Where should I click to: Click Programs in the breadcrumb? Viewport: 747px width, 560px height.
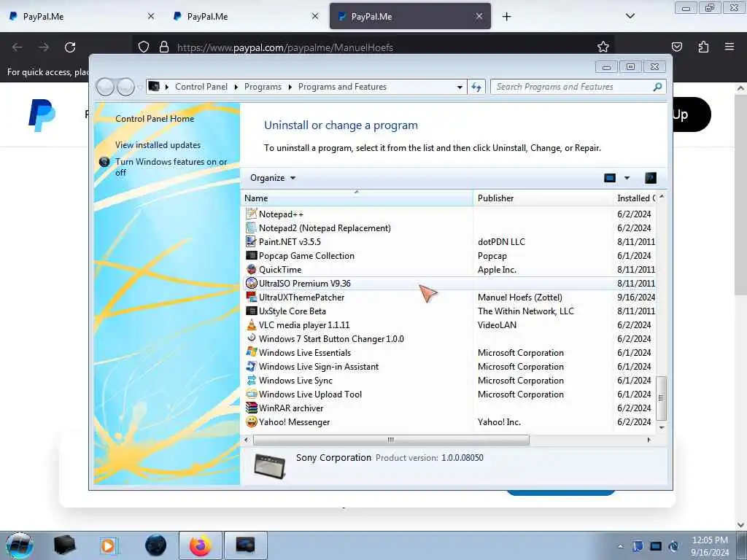(263, 87)
